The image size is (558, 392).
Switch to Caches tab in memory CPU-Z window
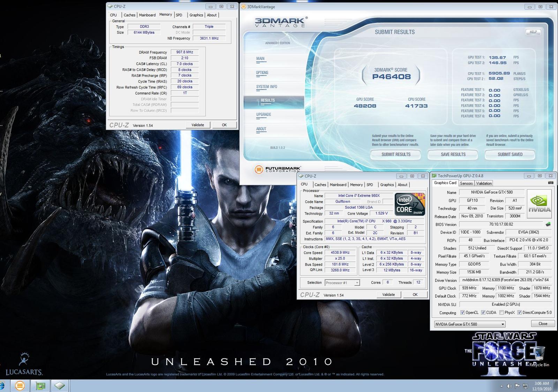pyautogui.click(x=129, y=15)
